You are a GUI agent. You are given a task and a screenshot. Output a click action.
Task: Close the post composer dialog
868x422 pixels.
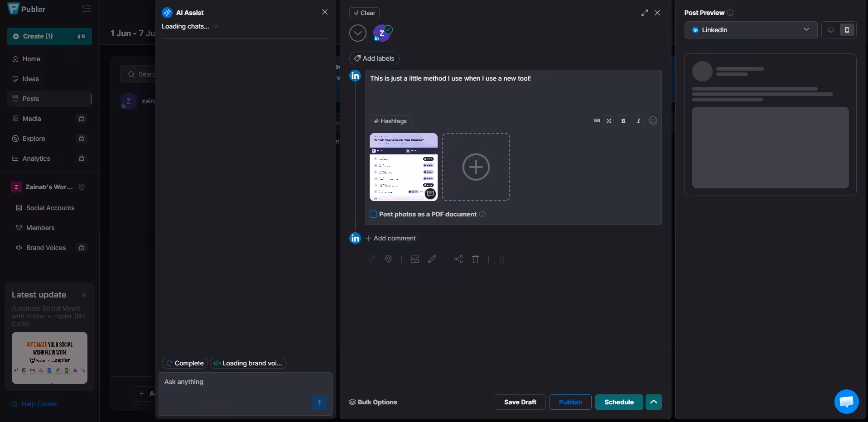click(x=657, y=13)
